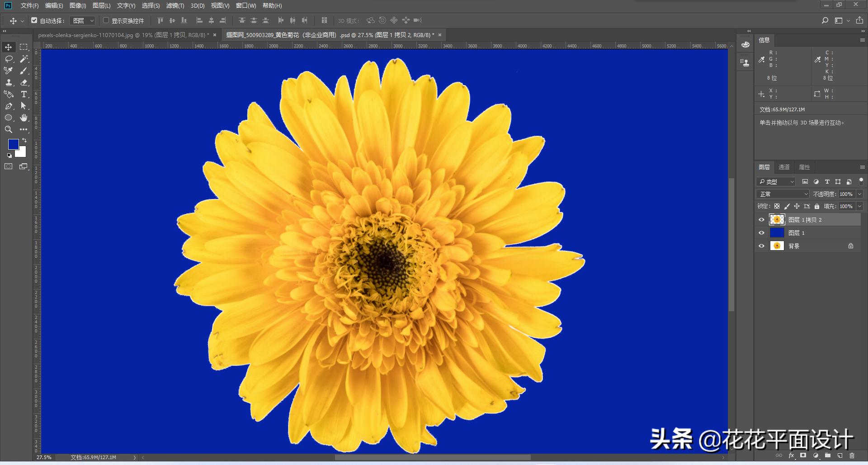This screenshot has height=465, width=868.
Task: Hide the 图层 1 layer
Action: pyautogui.click(x=761, y=233)
